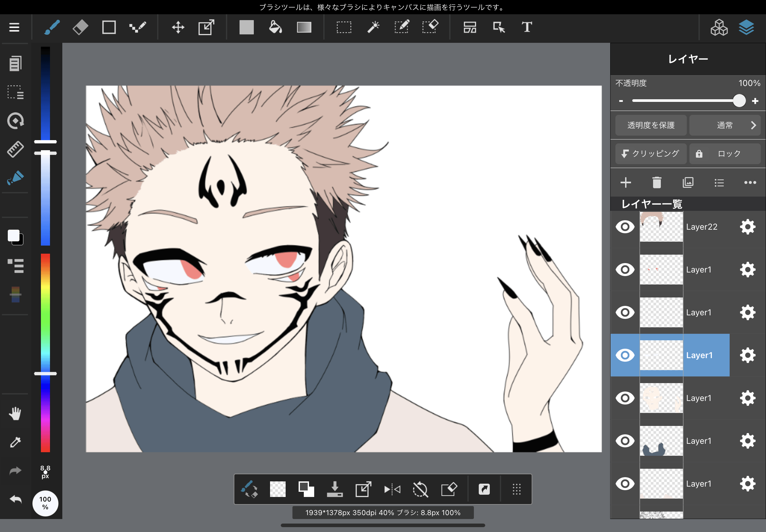
Task: Hide the empty Layer1 third in list
Action: pyautogui.click(x=625, y=312)
